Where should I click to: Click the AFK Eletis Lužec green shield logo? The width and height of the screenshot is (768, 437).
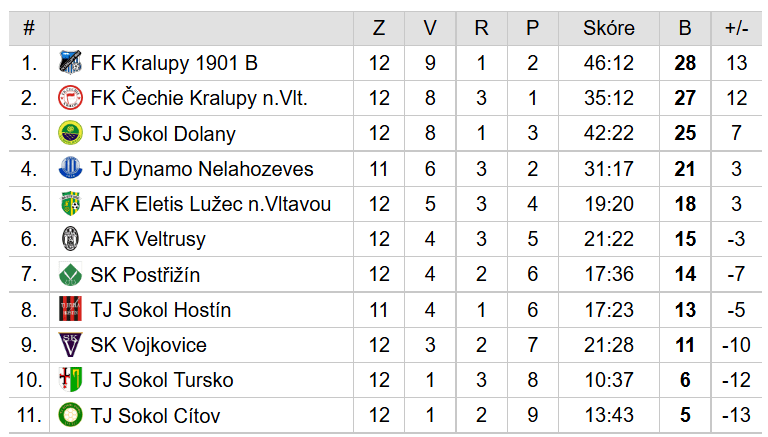point(70,204)
